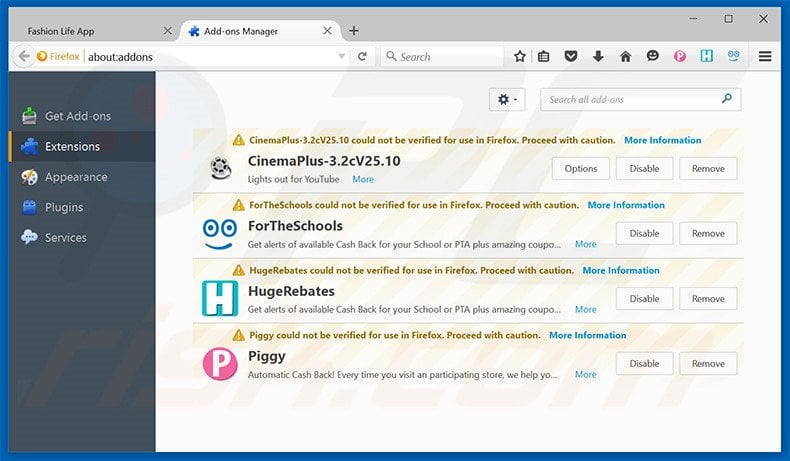Viewport: 790px width, 461px height.
Task: Disable the HugeRebates extension
Action: [644, 299]
